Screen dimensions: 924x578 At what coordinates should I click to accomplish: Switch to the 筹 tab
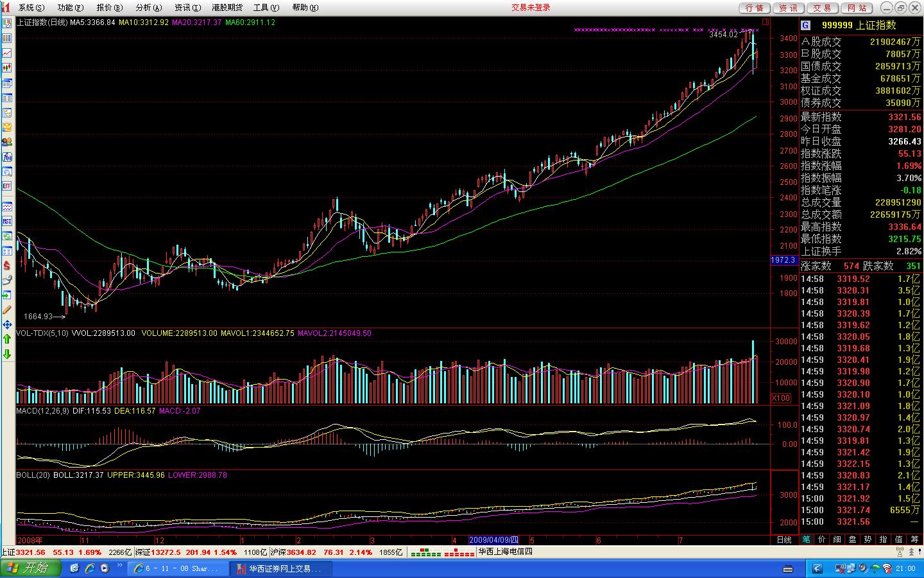pos(914,539)
